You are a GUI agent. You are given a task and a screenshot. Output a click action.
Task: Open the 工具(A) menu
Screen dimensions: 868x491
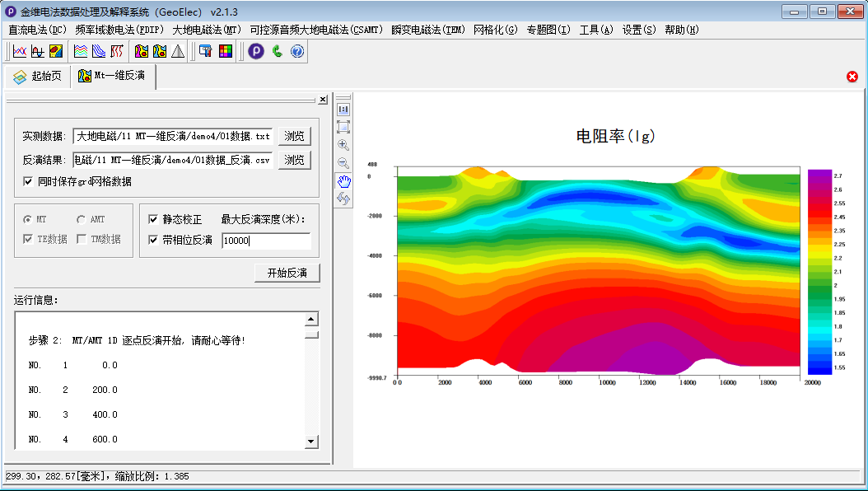(x=596, y=30)
